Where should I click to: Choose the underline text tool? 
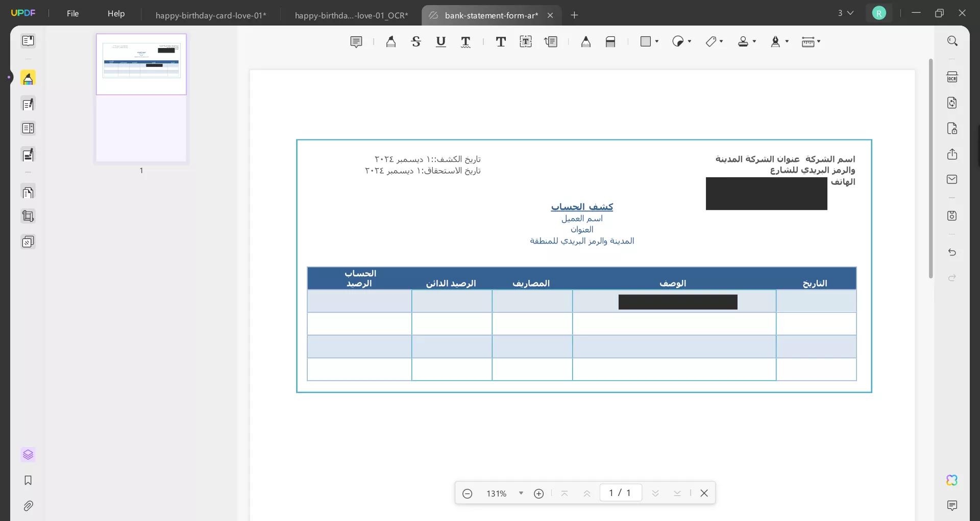coord(441,42)
